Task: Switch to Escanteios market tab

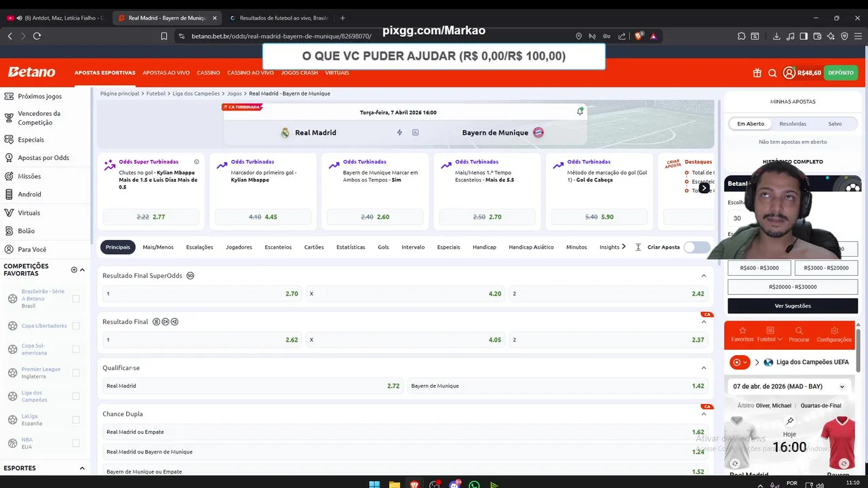Action: click(x=278, y=247)
